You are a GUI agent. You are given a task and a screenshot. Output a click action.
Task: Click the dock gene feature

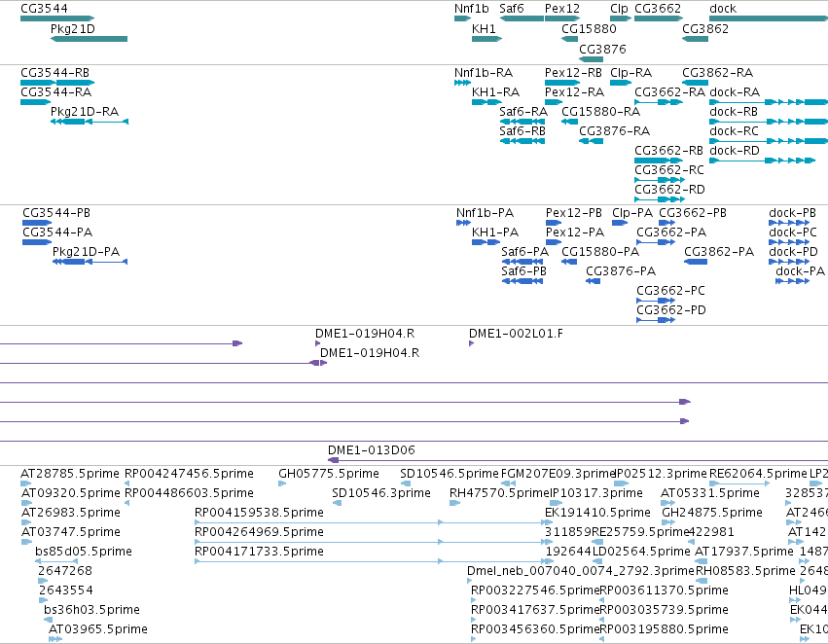(x=769, y=18)
